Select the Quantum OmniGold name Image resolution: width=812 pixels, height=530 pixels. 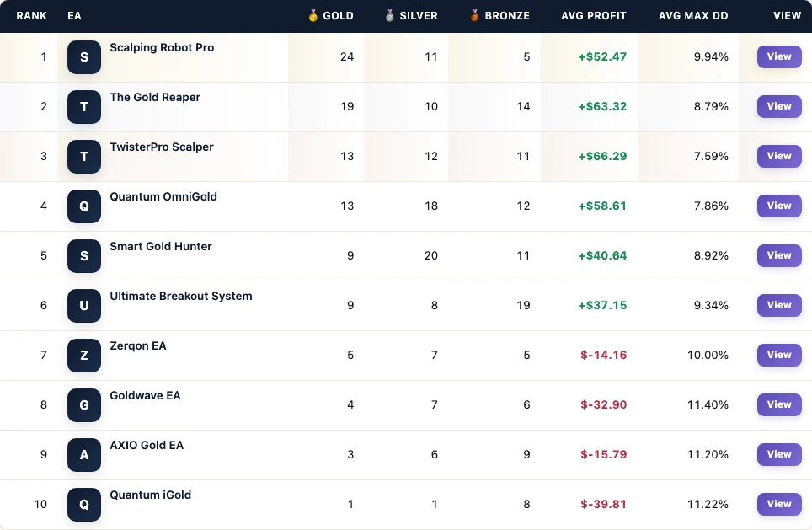(163, 197)
